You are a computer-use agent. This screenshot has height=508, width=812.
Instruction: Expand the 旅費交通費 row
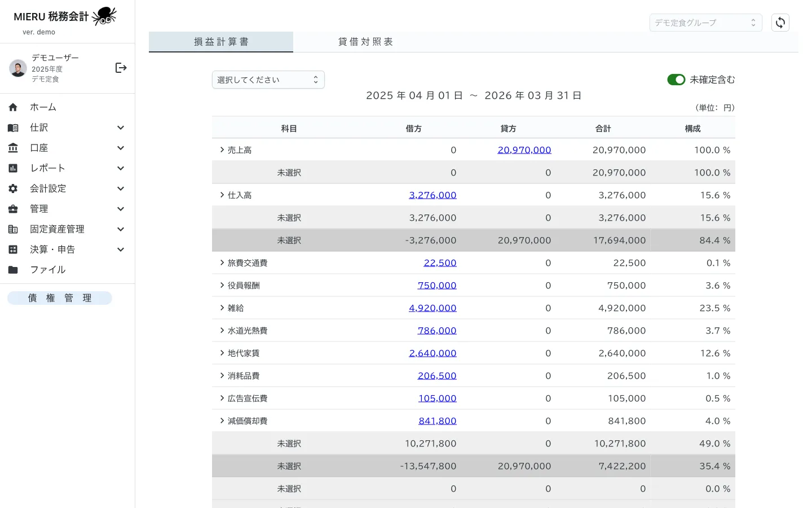coord(222,262)
